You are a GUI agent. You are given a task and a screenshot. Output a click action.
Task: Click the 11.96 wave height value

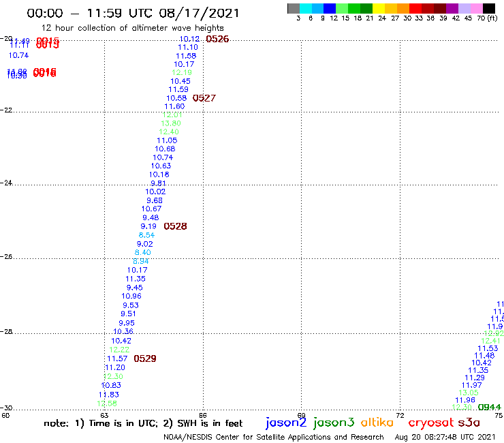tap(465, 400)
